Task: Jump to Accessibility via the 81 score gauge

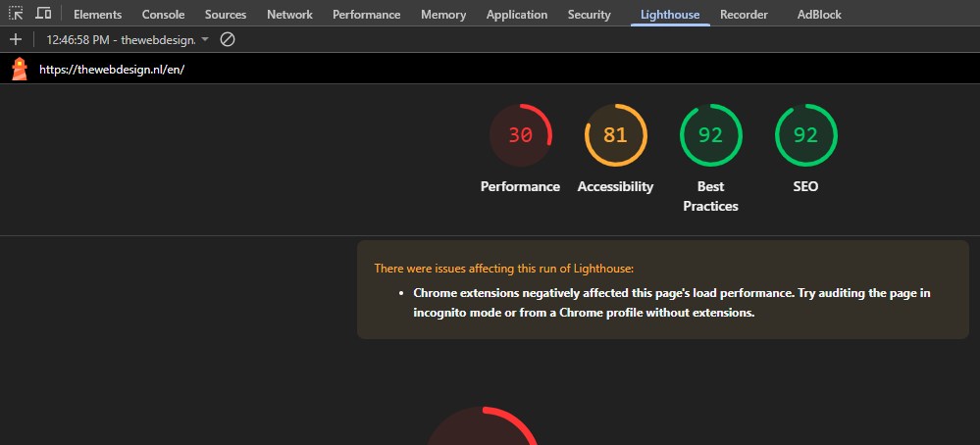Action: click(x=616, y=135)
